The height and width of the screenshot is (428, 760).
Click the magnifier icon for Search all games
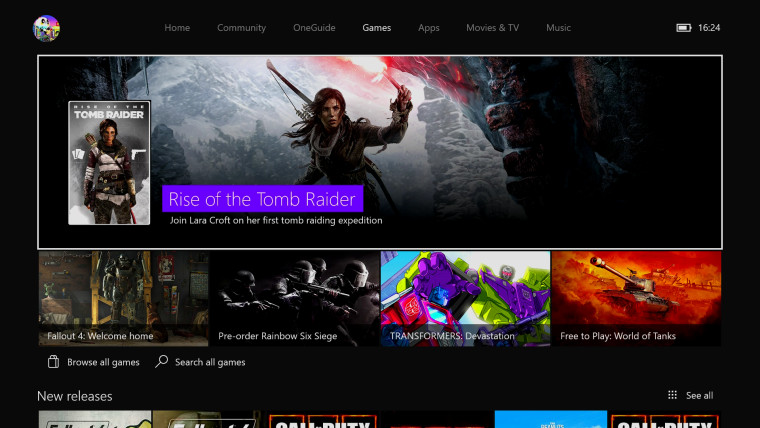click(161, 362)
